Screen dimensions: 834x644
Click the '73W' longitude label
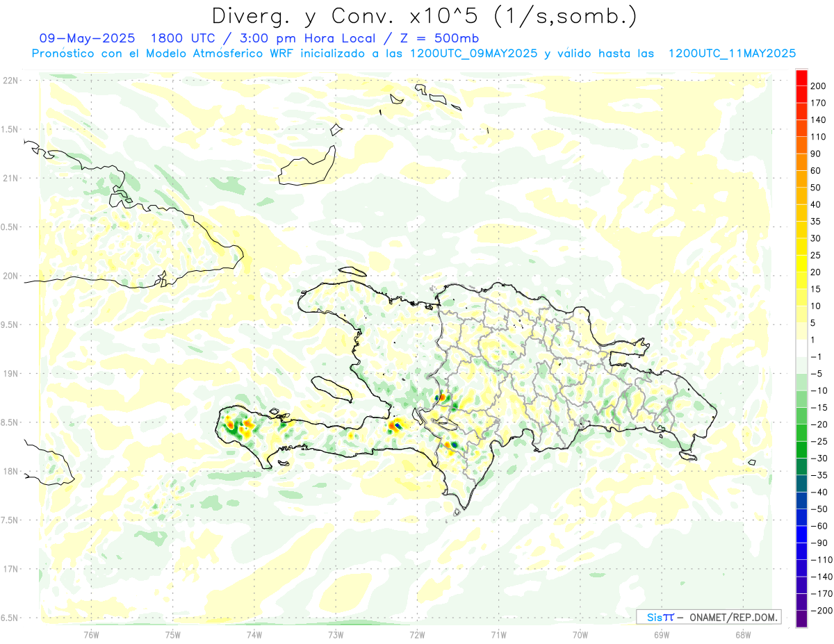click(336, 634)
